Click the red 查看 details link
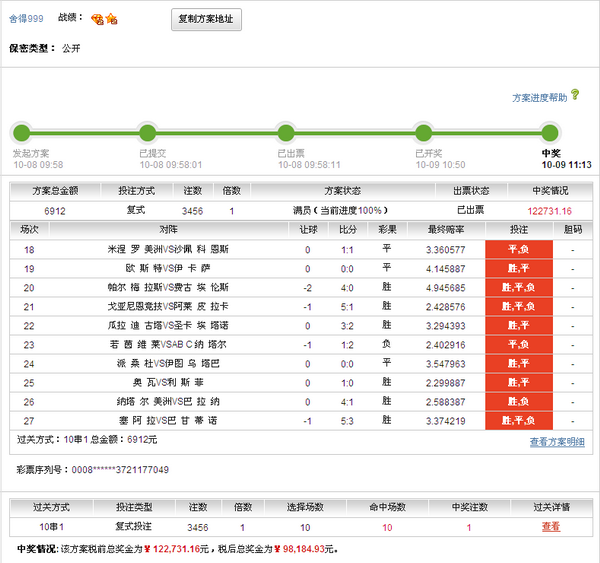 pos(551,526)
